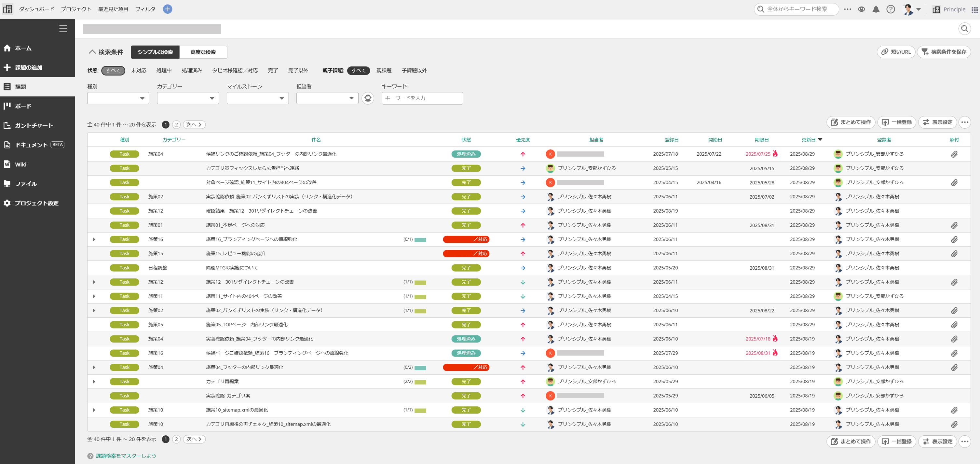Click the blue plus add button
Screen dimensions: 980x464
(167, 9)
